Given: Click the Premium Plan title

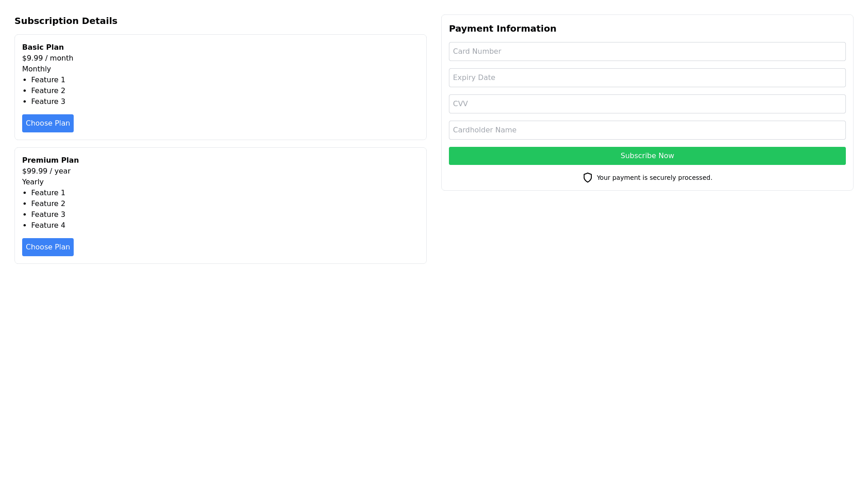Looking at the screenshot, I should point(50,160).
